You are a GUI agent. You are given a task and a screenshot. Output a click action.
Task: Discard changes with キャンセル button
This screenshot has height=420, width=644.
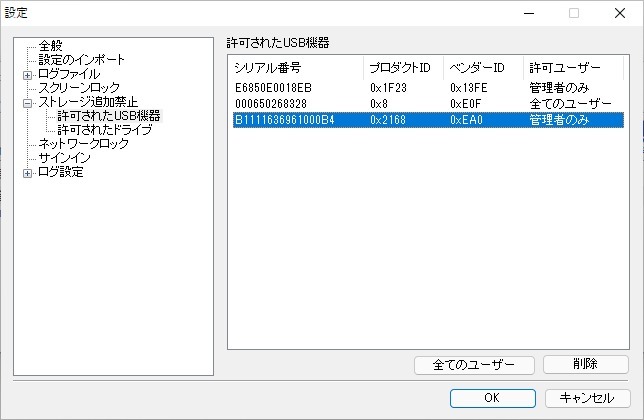click(587, 398)
